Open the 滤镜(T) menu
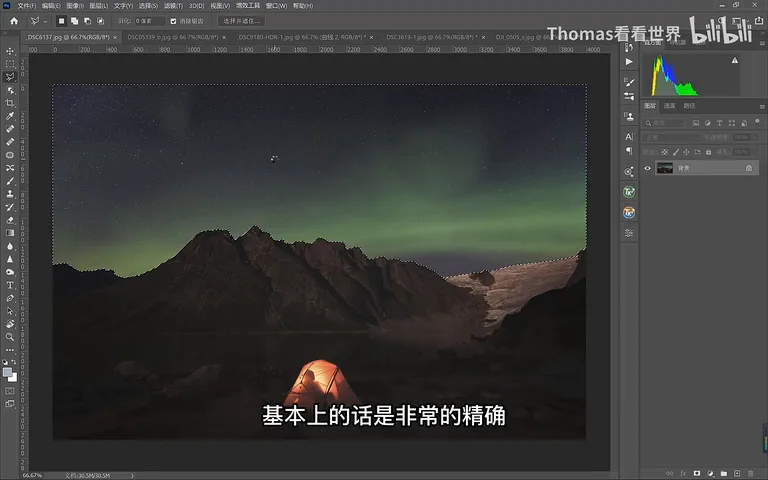The width and height of the screenshot is (768, 480). (173, 6)
